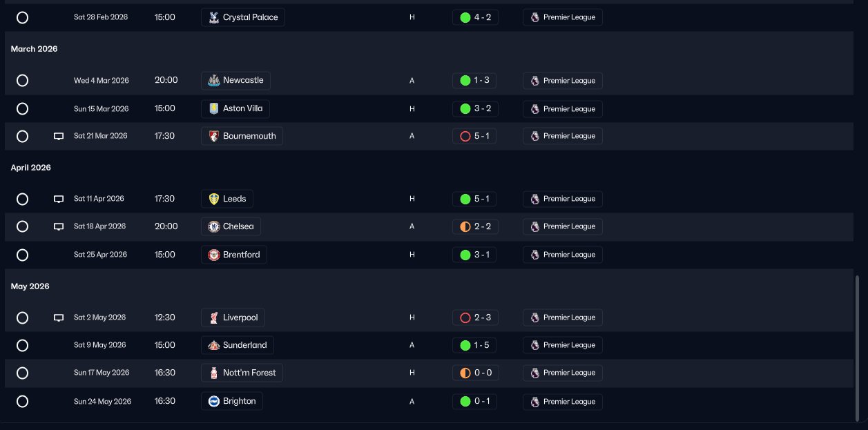Viewport: 868px width, 430px height.
Task: Click the Brentford club crest icon
Action: 214,255
